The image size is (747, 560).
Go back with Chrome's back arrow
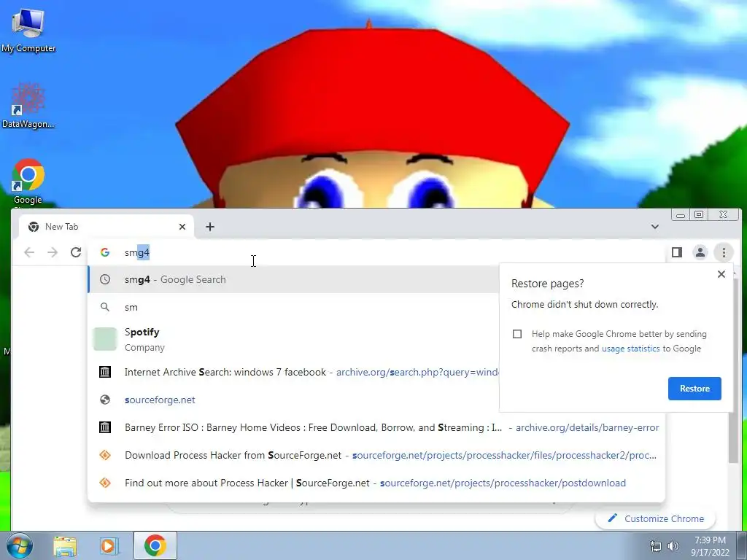point(29,252)
